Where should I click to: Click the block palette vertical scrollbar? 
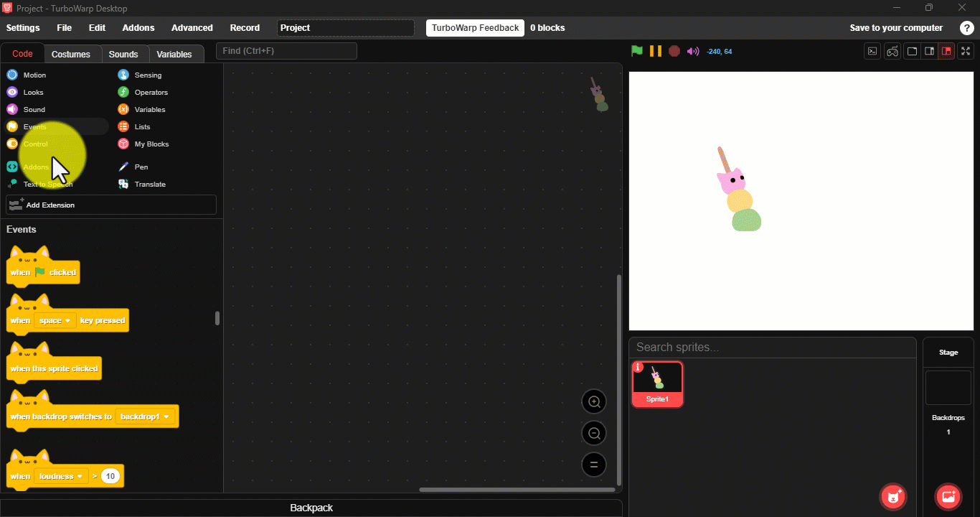pyautogui.click(x=217, y=318)
